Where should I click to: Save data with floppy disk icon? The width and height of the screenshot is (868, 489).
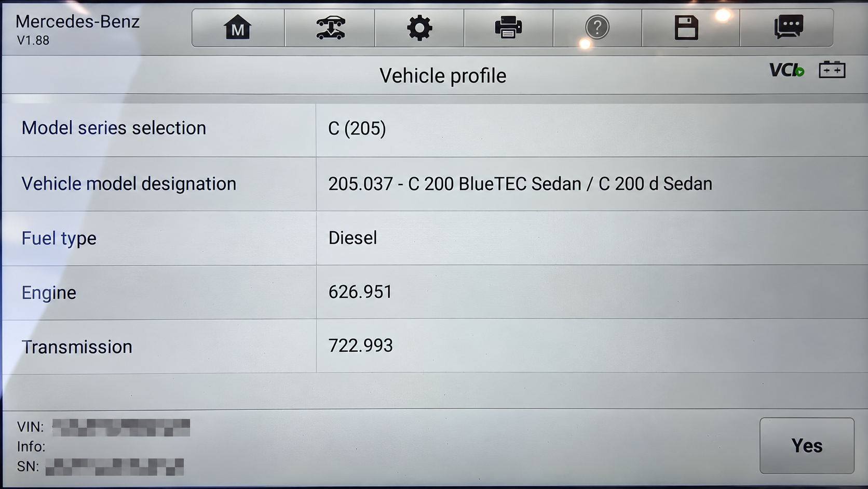686,28
